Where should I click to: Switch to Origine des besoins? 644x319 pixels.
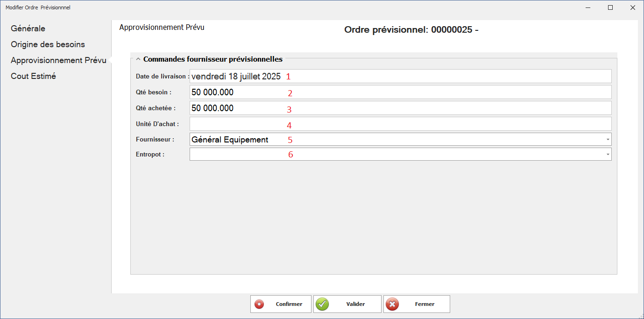click(48, 44)
